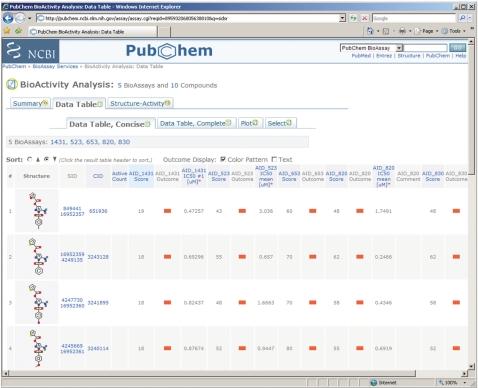Open the Tools menu in IE toolbar
478x388 pixels.
coord(454,31)
